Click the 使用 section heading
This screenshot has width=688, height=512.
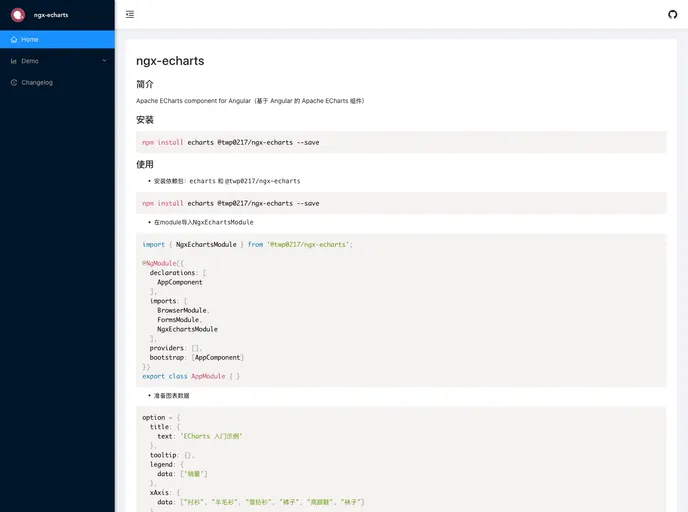[145, 164]
